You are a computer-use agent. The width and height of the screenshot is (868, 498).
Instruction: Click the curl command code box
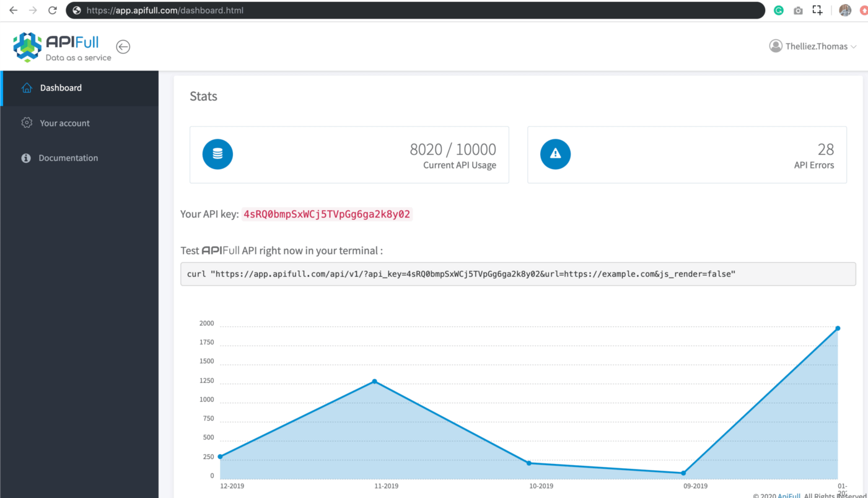pos(518,274)
